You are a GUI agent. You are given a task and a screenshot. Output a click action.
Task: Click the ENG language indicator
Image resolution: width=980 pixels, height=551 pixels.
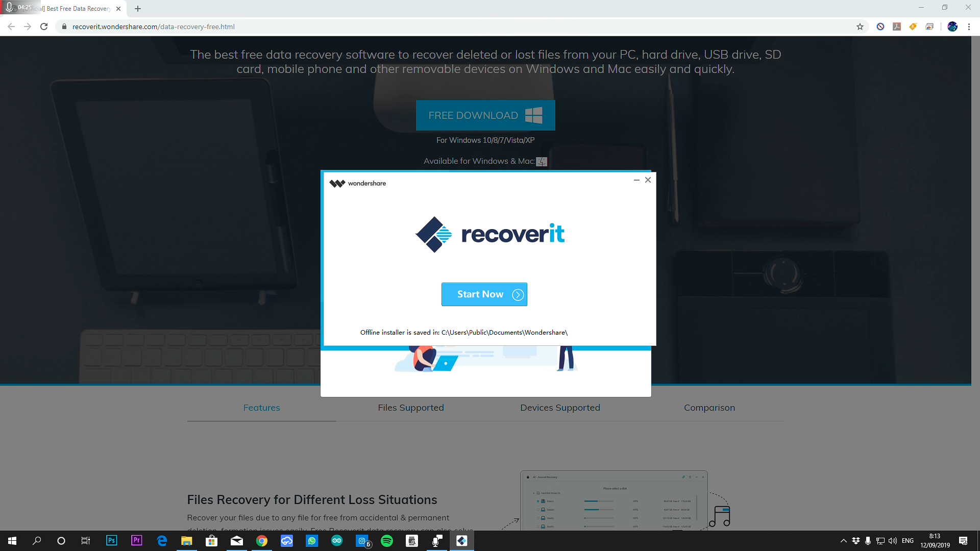coord(908,541)
